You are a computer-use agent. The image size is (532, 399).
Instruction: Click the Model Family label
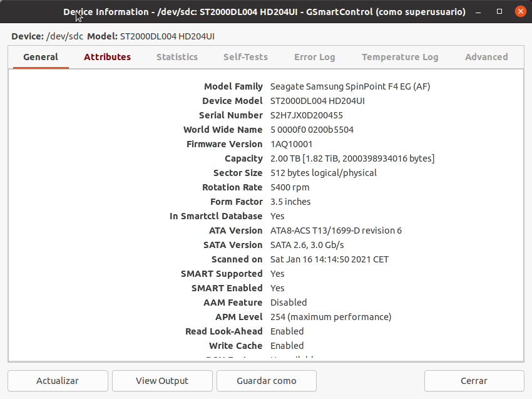233,86
